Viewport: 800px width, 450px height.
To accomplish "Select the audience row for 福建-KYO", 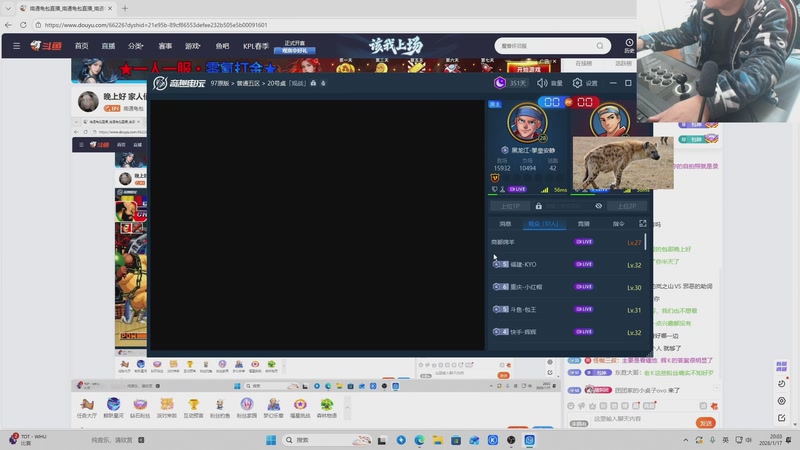I will coord(566,264).
